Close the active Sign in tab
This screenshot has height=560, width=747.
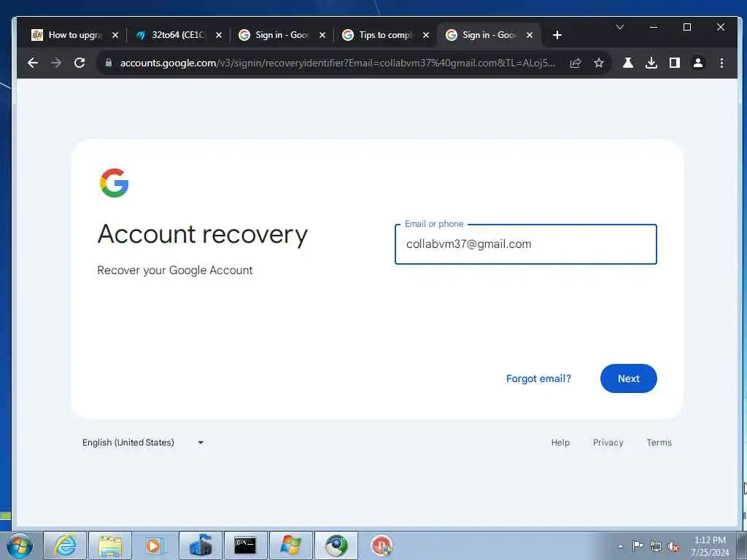[530, 35]
